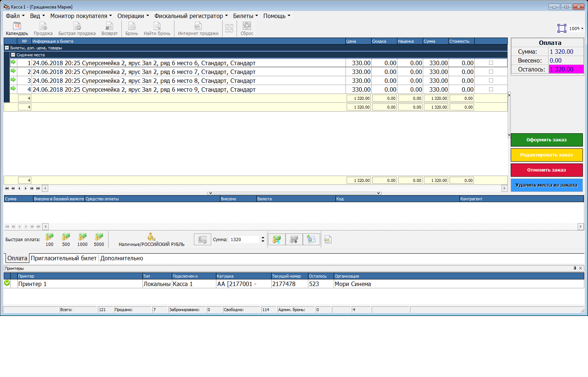Image resolution: width=588 pixels, height=377 pixels.
Task: Open the Помощь menu
Action: [277, 16]
